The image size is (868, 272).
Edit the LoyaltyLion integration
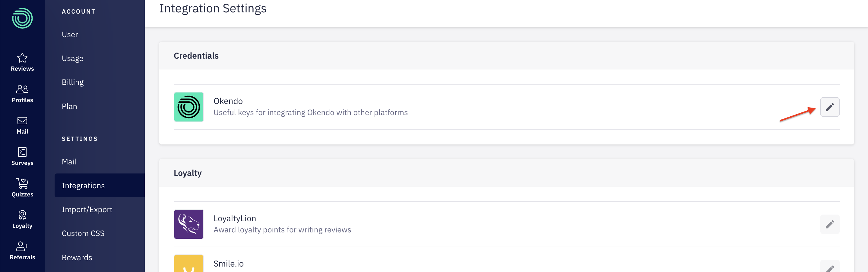pyautogui.click(x=829, y=225)
